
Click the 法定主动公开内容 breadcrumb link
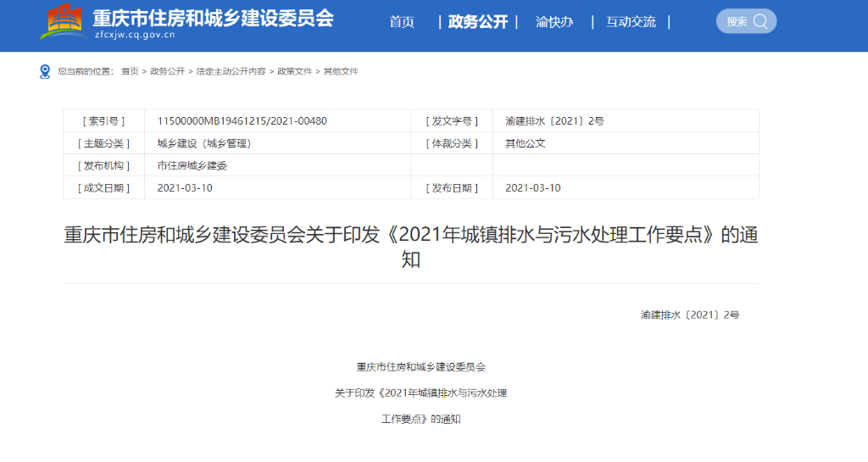(231, 71)
